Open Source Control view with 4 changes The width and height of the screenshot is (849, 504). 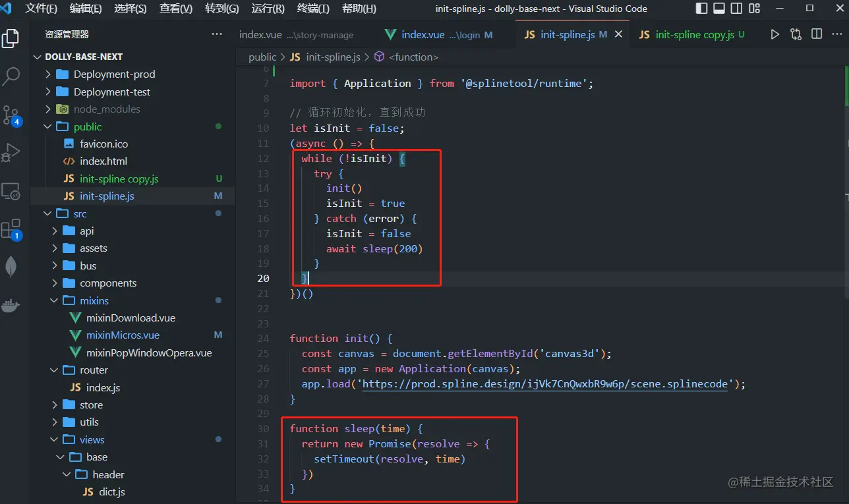tap(11, 115)
